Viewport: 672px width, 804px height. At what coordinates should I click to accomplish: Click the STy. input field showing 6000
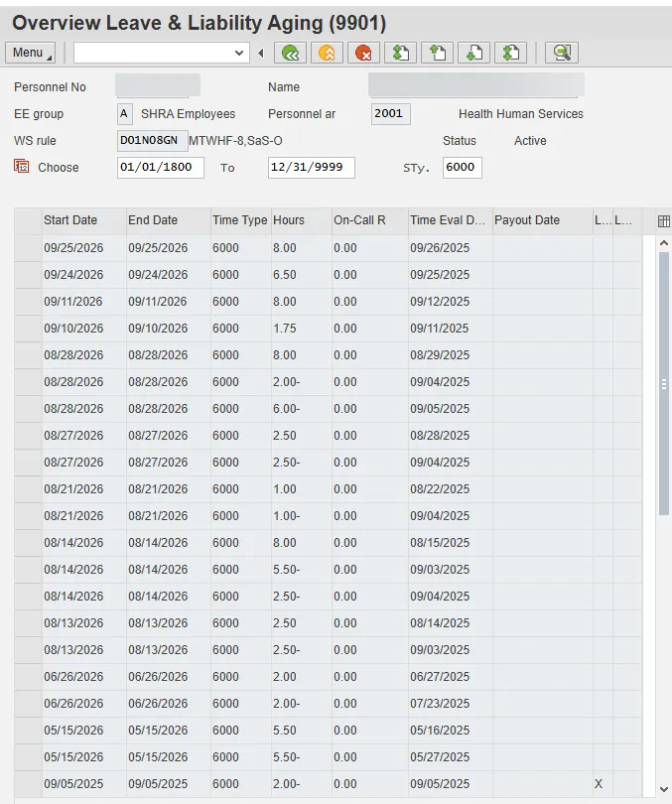point(462,168)
